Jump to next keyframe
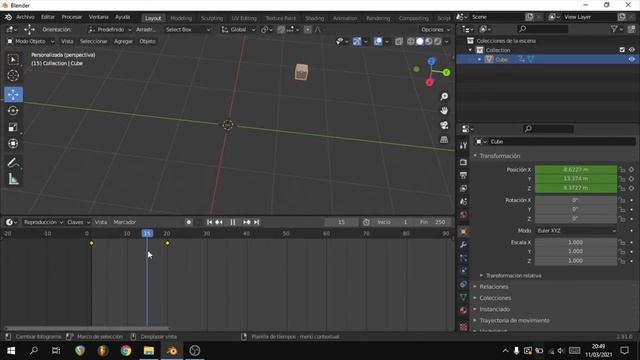Viewport: 640px width, 360px height. point(247,222)
